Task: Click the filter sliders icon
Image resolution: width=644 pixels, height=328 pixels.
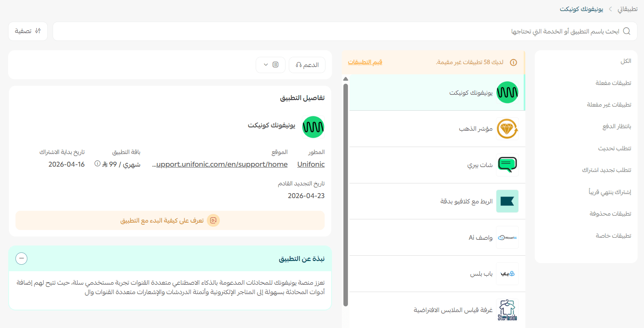Action: (38, 31)
